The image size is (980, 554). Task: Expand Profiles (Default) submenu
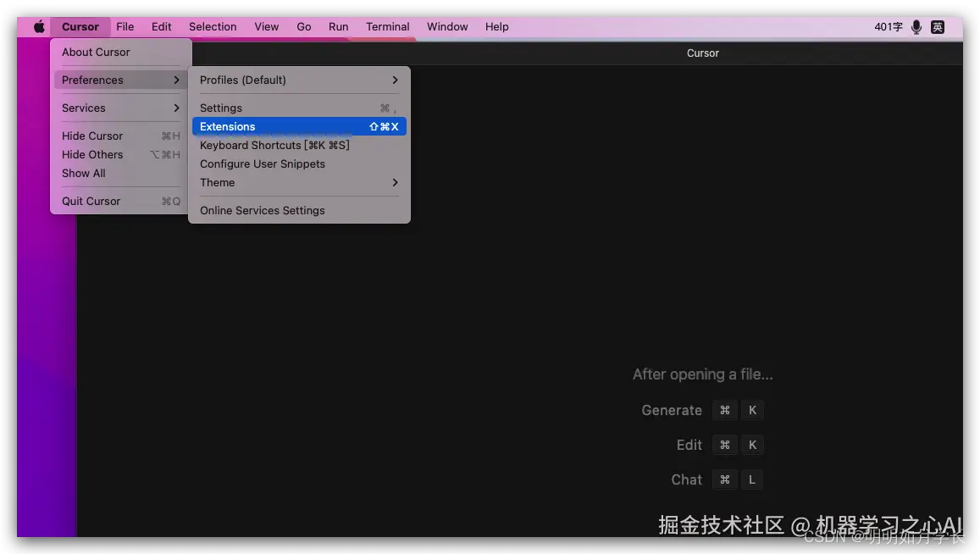(299, 80)
